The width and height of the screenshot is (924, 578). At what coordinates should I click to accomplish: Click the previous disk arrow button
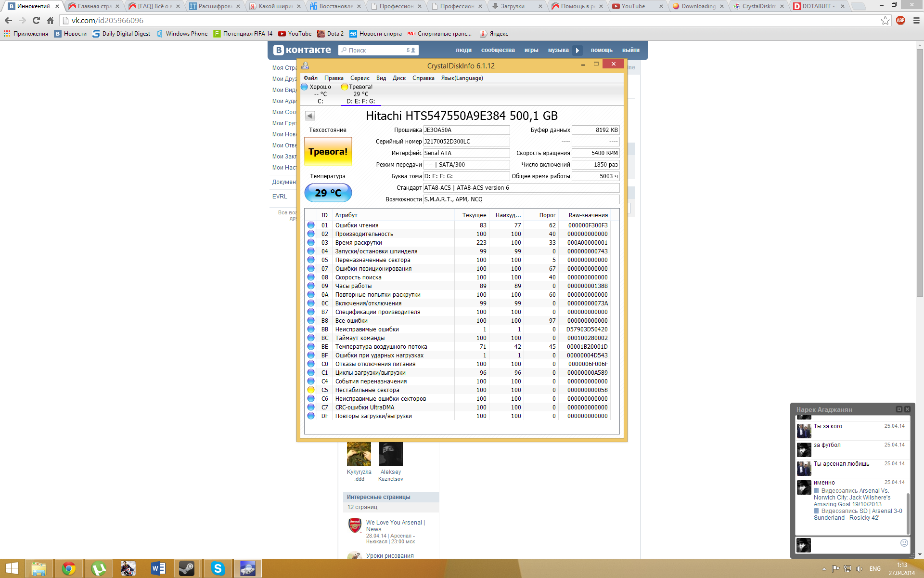310,116
